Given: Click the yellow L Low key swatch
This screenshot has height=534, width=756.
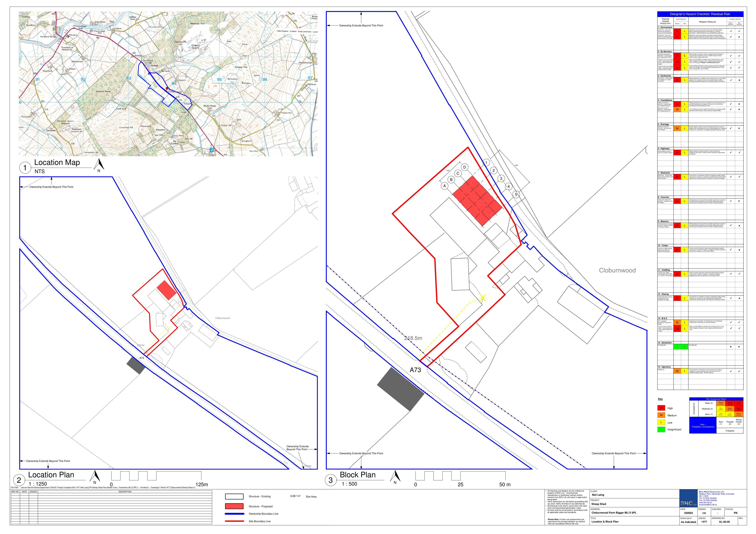Looking at the screenshot, I should pyautogui.click(x=661, y=422).
